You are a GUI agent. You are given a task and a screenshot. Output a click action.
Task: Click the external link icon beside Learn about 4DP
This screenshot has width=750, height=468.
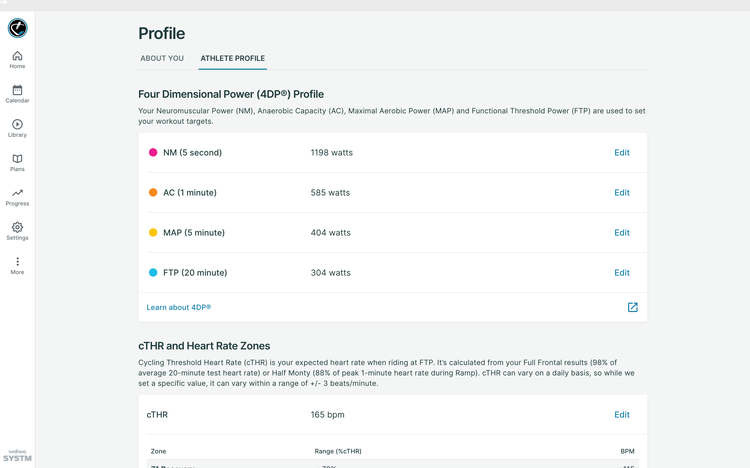pos(632,307)
